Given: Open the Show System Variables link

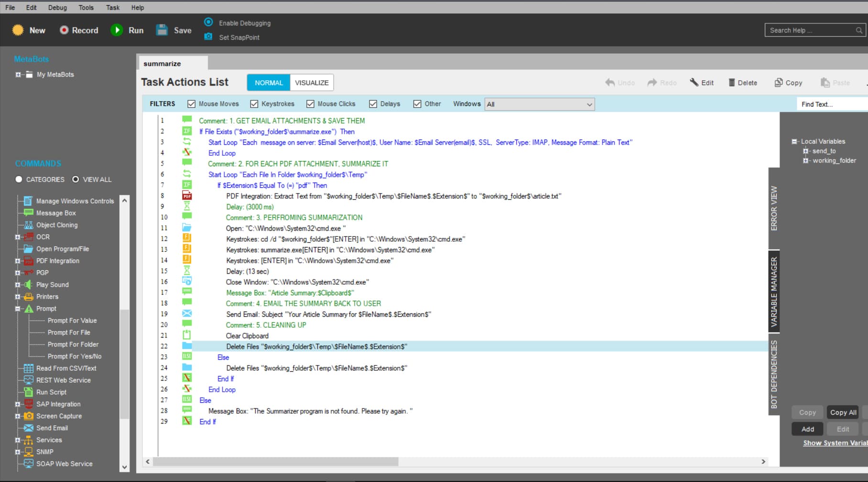Looking at the screenshot, I should coord(835,443).
